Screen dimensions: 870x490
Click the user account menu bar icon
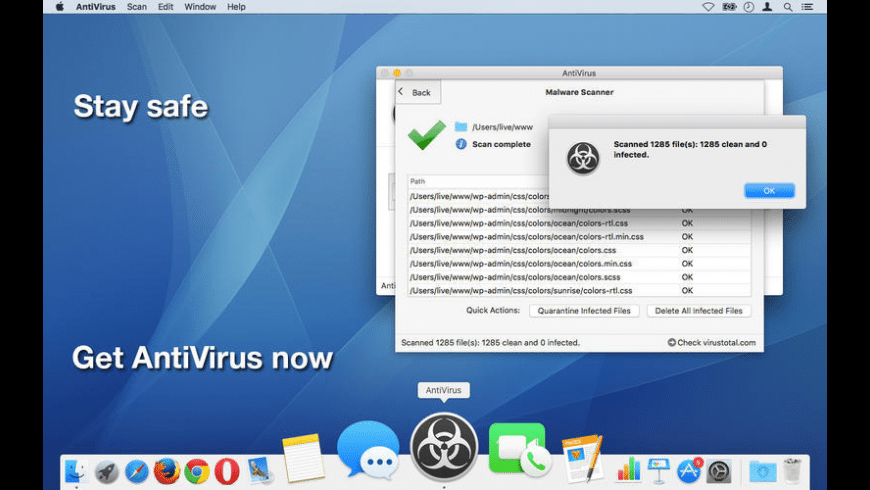click(767, 7)
